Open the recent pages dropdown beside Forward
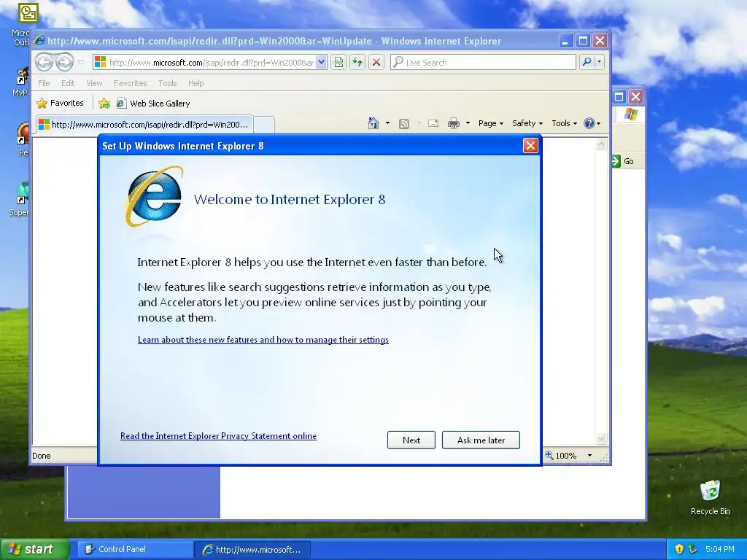The image size is (747, 560). 80,63
